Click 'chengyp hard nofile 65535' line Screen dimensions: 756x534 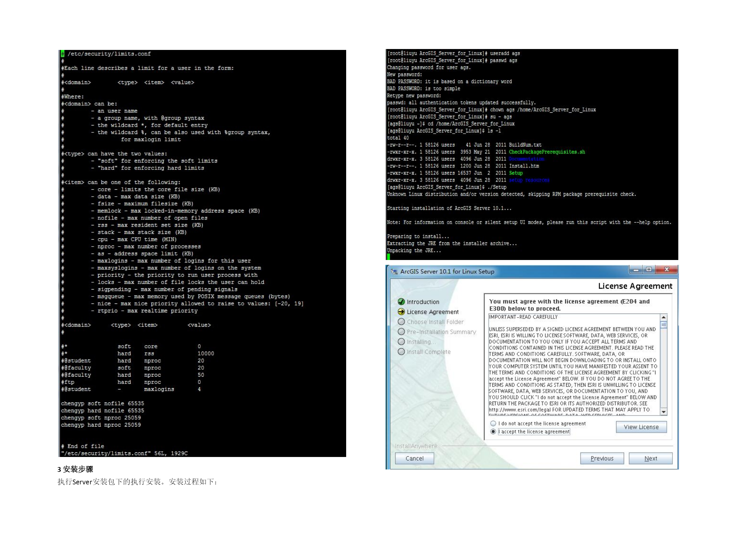tap(102, 411)
